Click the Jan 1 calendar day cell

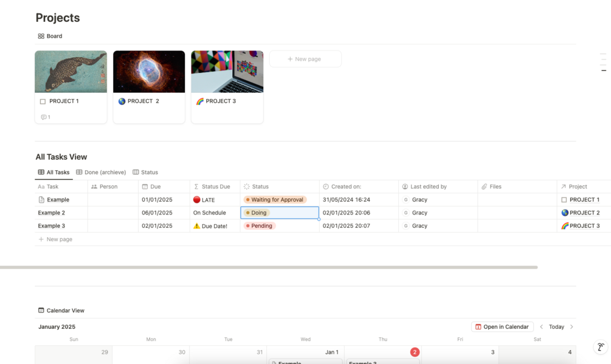(x=305, y=355)
